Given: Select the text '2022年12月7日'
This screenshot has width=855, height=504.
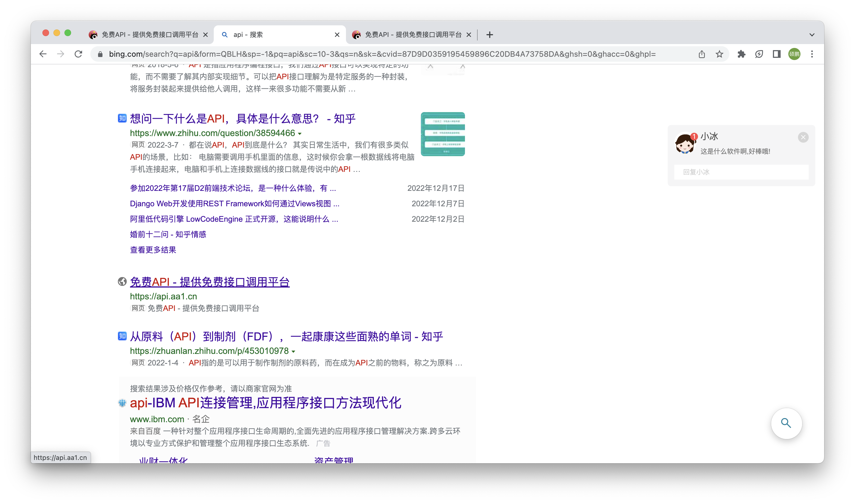Looking at the screenshot, I should coord(438,204).
